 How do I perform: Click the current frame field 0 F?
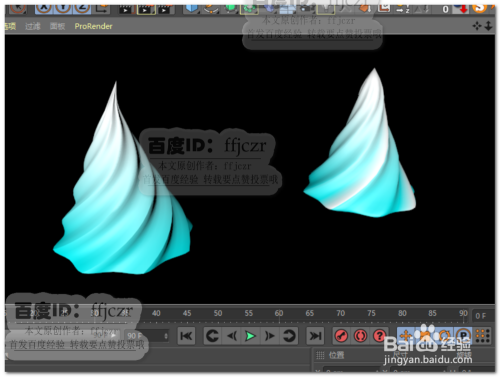coord(482,316)
